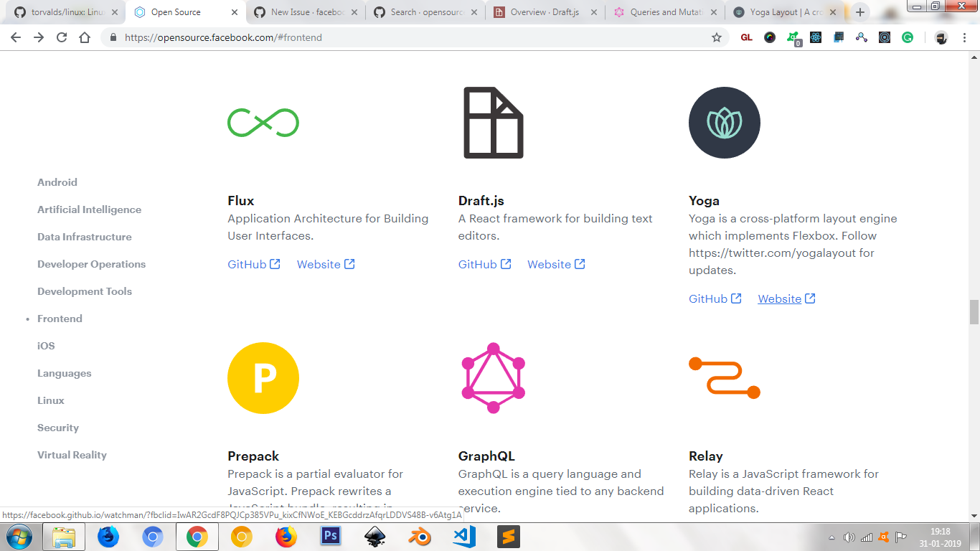This screenshot has width=980, height=551.
Task: Open Blender from the taskbar
Action: tap(420, 536)
